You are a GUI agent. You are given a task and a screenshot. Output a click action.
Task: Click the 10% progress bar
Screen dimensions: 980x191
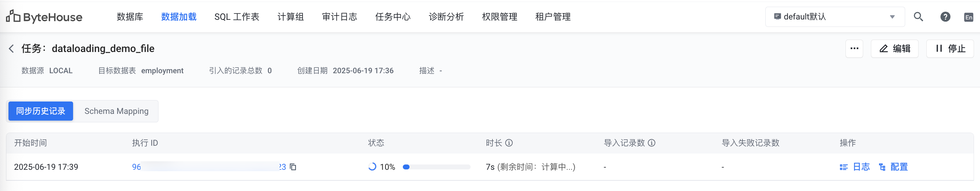point(436,167)
